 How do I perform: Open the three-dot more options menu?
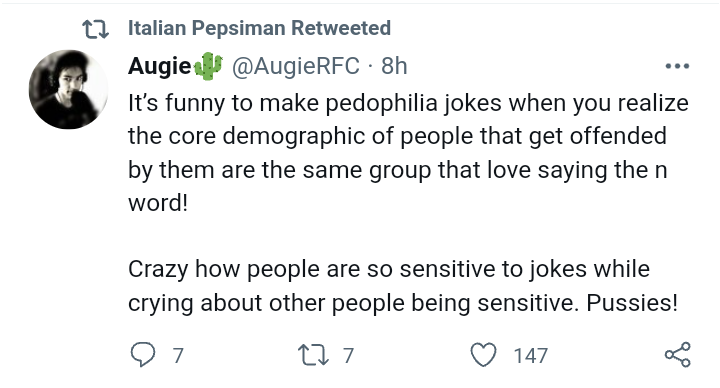[x=677, y=66]
